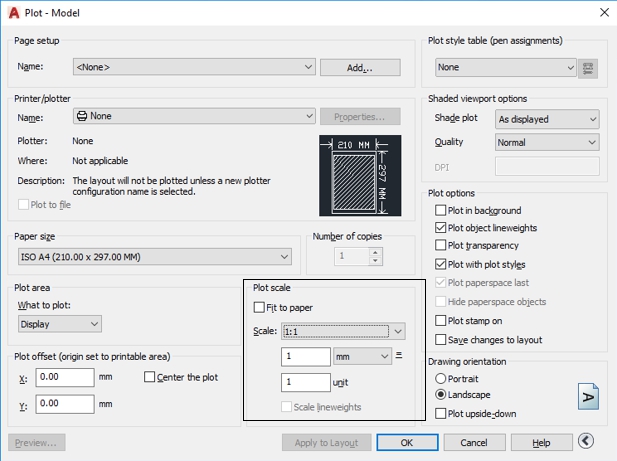617x461 pixels.
Task: Check Center the plot
Action: pyautogui.click(x=149, y=377)
